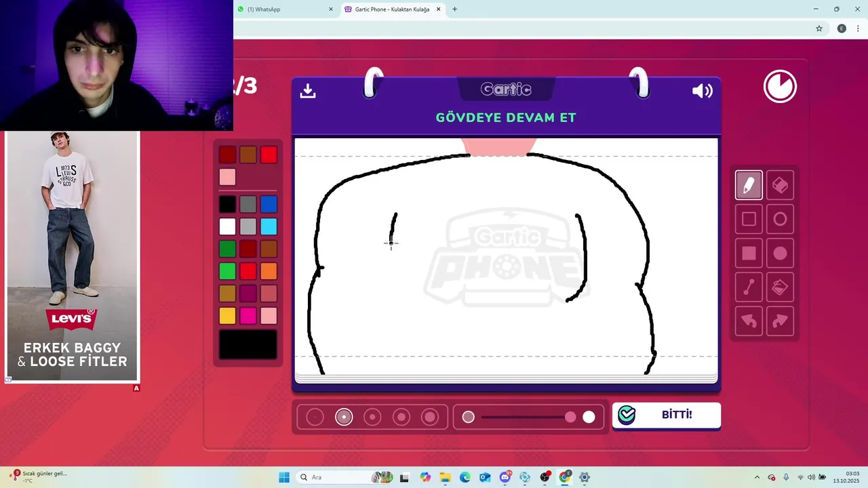868x488 pixels.
Task: Pick the golden tan color swatch
Action: coord(227,293)
